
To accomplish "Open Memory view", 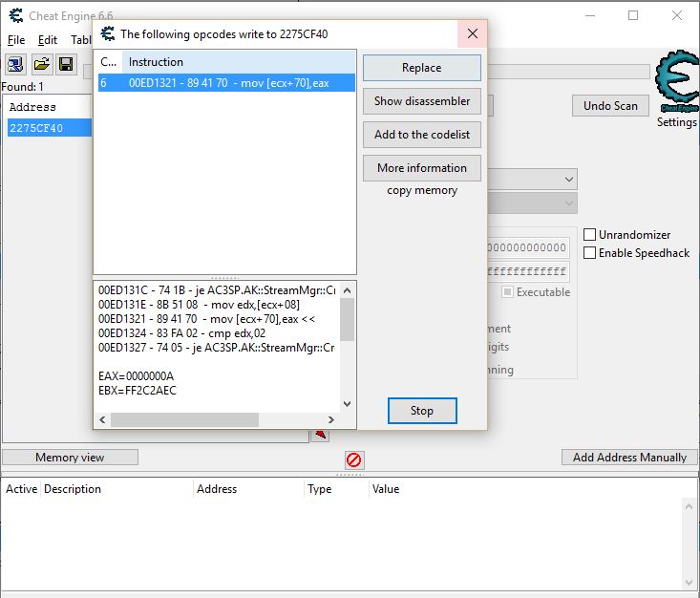I will coord(70,458).
